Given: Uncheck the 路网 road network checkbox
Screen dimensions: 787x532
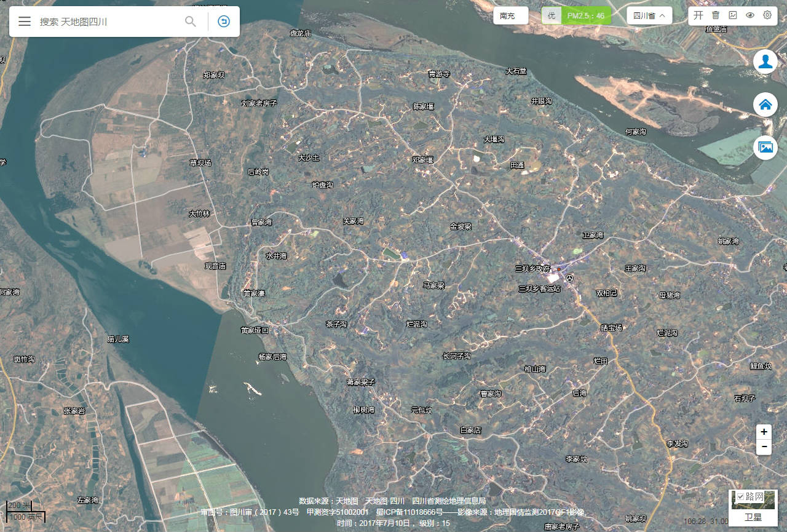Looking at the screenshot, I should pos(741,496).
